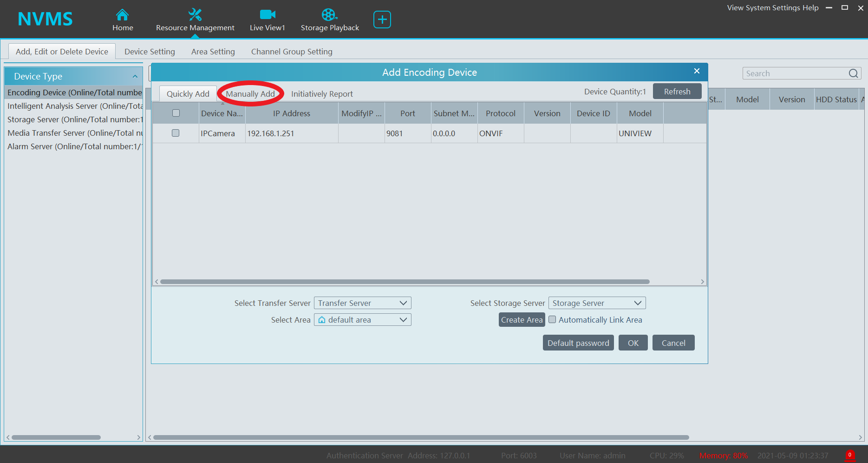Viewport: 868px width, 463px height.
Task: Toggle the select-all header checkbox
Action: [x=176, y=113]
